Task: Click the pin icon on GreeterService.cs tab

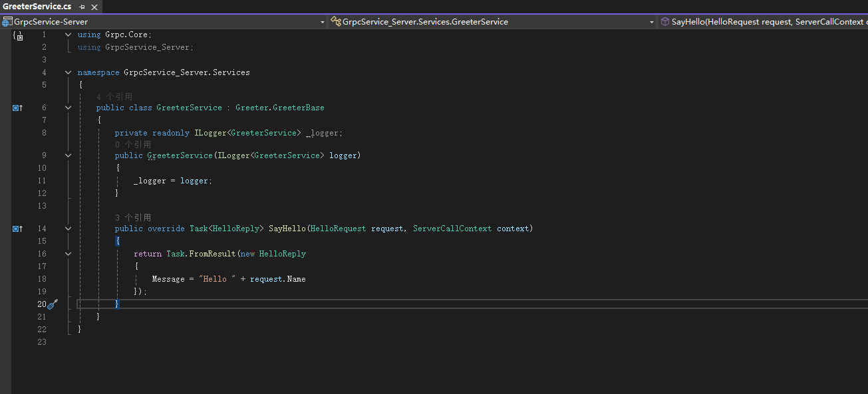Action: pyautogui.click(x=82, y=7)
